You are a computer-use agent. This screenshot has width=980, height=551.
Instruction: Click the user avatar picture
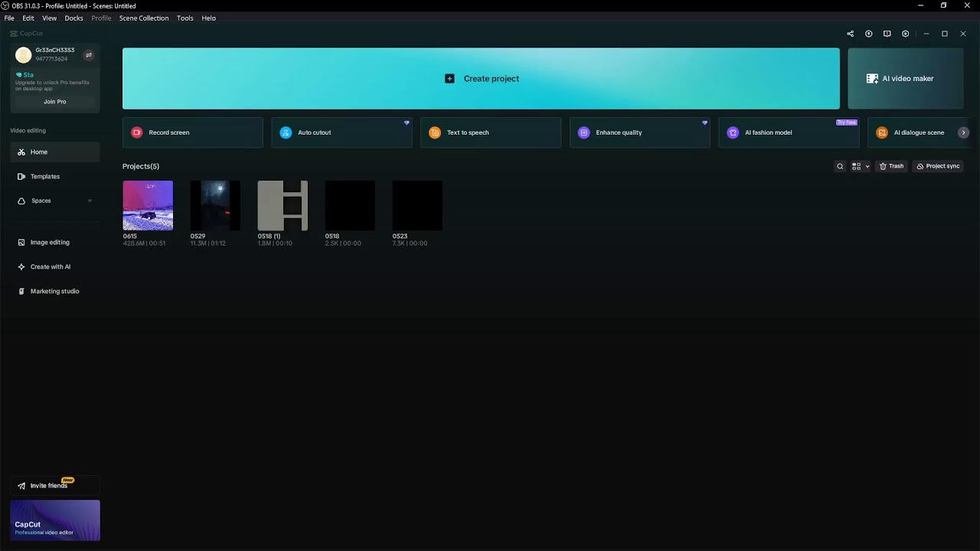(x=23, y=55)
